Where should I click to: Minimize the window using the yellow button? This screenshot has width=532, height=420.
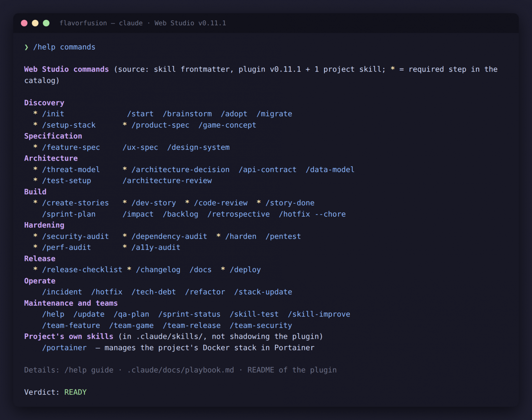coord(35,23)
